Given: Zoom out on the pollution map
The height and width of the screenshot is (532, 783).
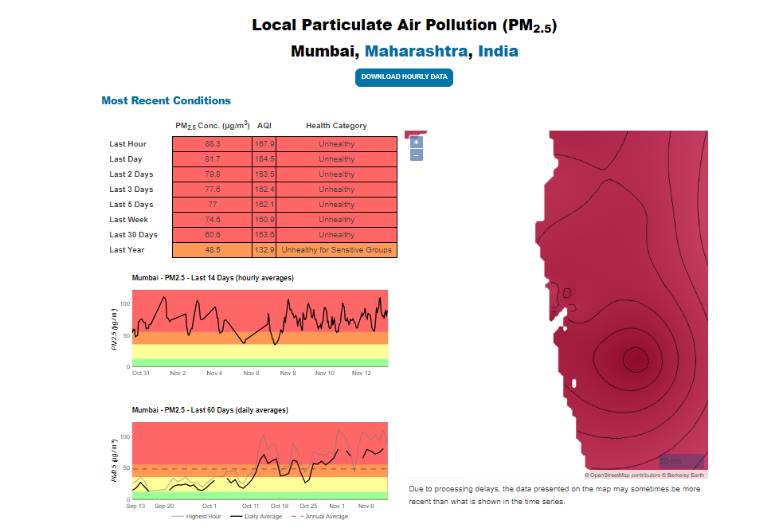Looking at the screenshot, I should [x=416, y=155].
